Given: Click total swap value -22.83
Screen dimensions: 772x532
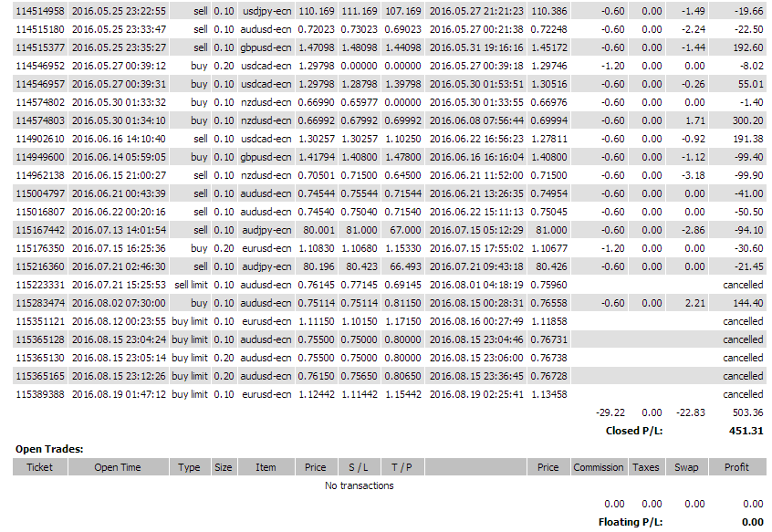Looking at the screenshot, I should pos(690,412).
